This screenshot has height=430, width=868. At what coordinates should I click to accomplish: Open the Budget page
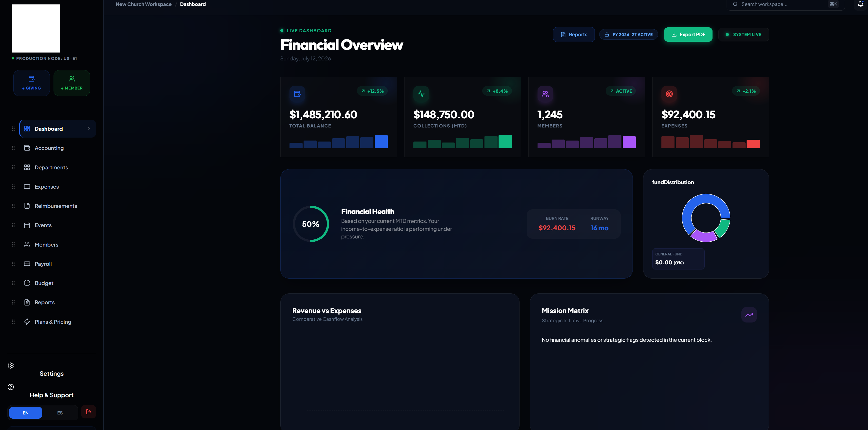click(x=58, y=283)
